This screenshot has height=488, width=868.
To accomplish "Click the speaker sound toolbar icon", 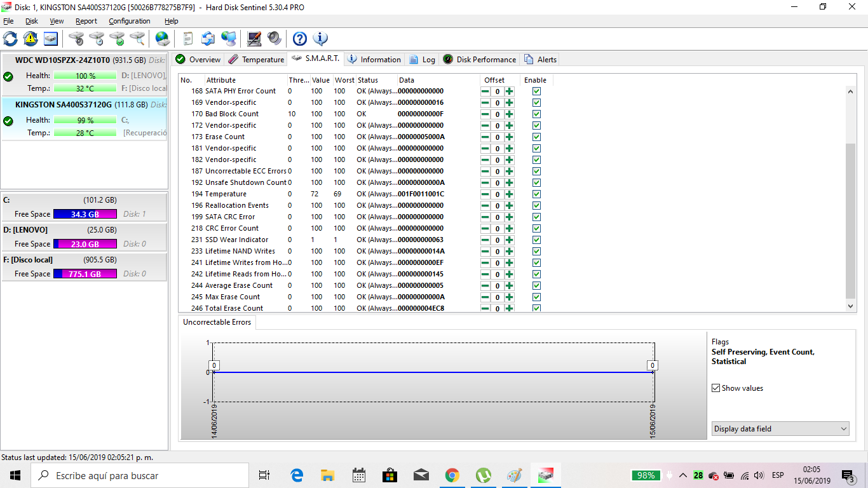I will [275, 38].
